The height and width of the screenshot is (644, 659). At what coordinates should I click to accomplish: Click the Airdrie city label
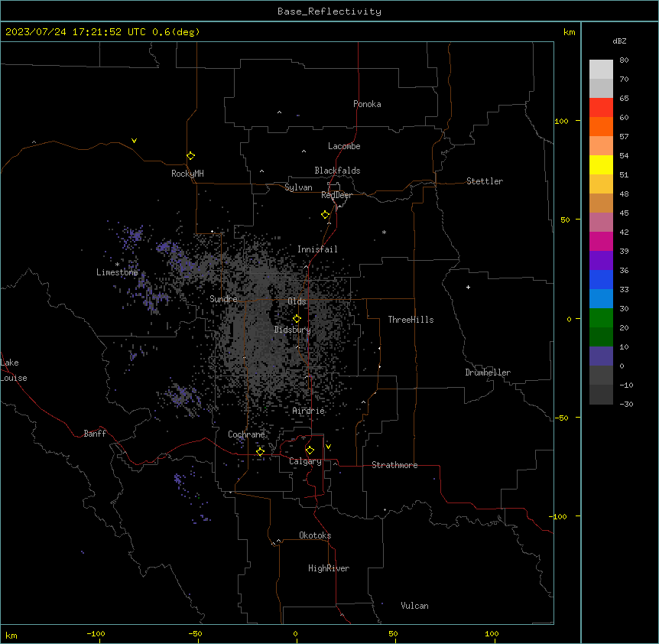(x=309, y=411)
